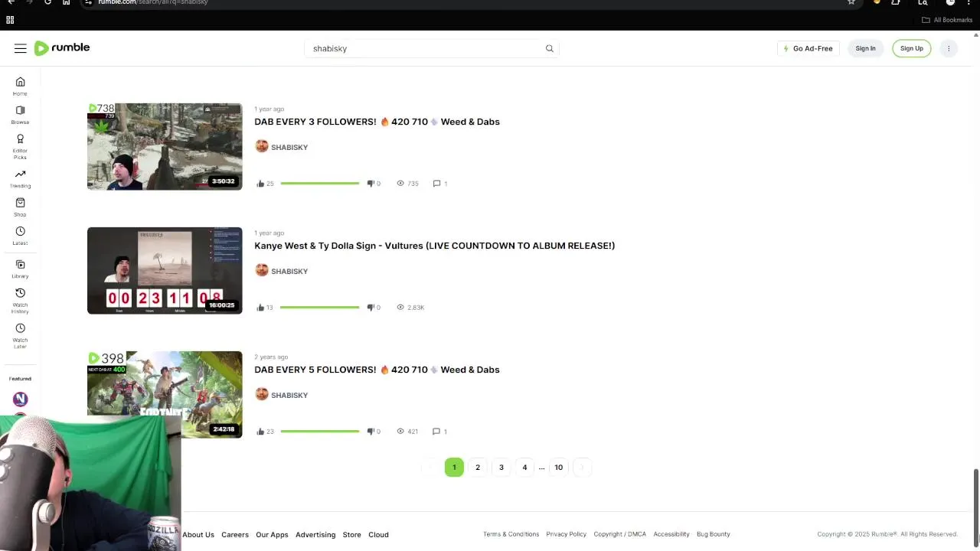This screenshot has width=980, height=551.
Task: Open Editor Picks in the sidebar
Action: point(20,146)
